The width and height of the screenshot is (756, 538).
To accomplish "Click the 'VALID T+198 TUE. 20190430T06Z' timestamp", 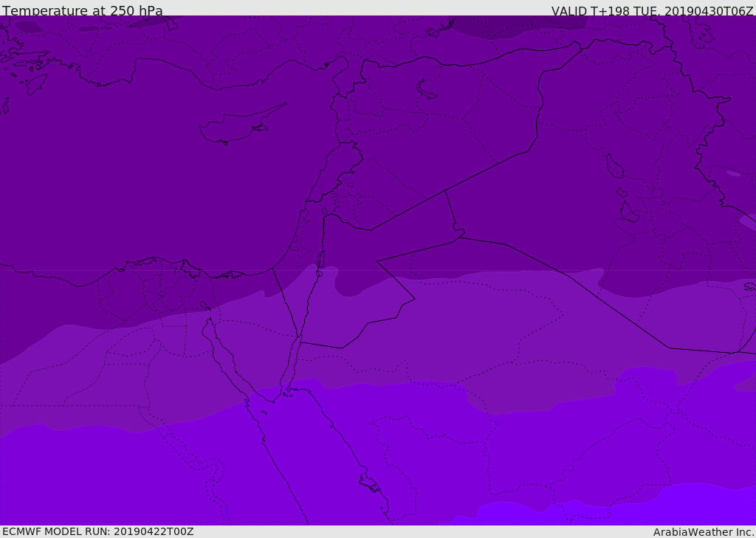I will [x=652, y=10].
